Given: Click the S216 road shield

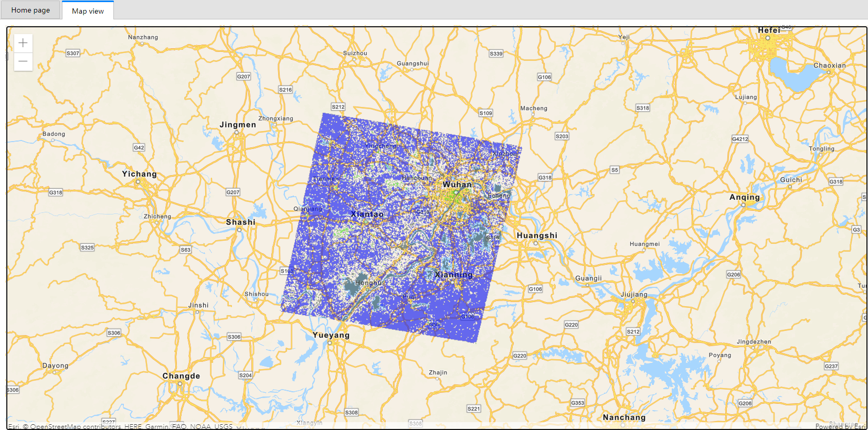Looking at the screenshot, I should click(285, 90).
